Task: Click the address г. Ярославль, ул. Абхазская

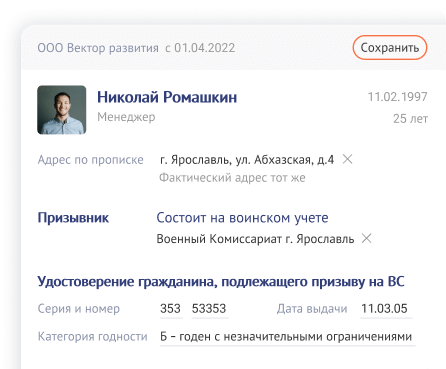Action: [247, 160]
